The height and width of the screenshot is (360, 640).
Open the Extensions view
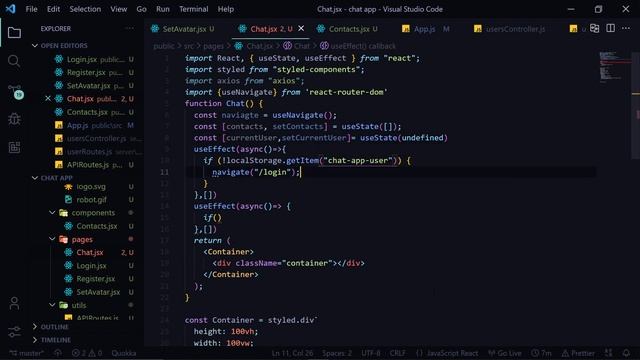(x=14, y=147)
